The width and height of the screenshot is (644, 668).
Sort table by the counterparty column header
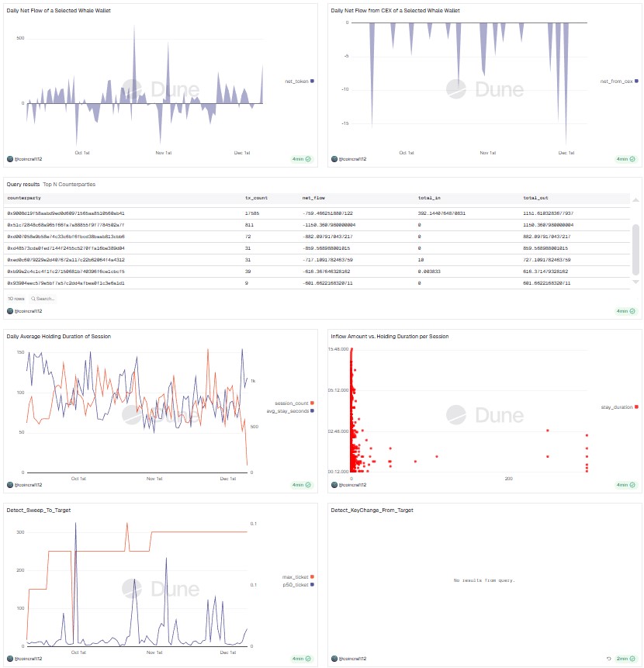click(24, 198)
